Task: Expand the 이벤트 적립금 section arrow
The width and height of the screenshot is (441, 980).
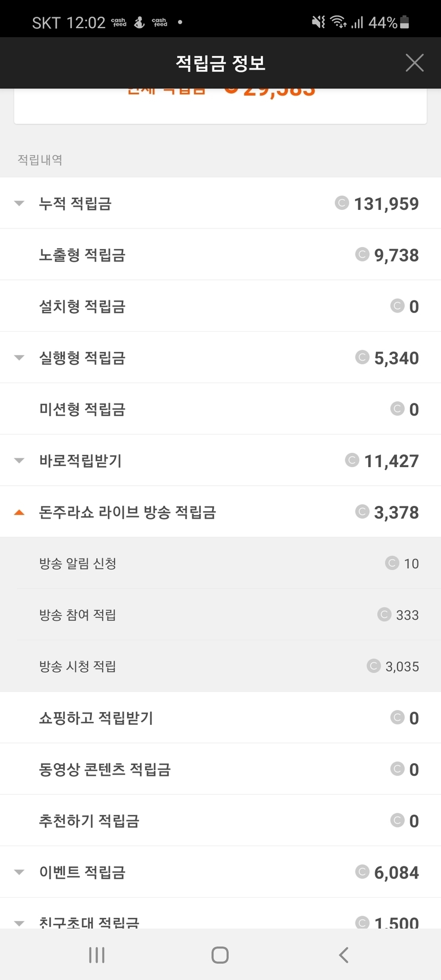Action: coord(19,872)
